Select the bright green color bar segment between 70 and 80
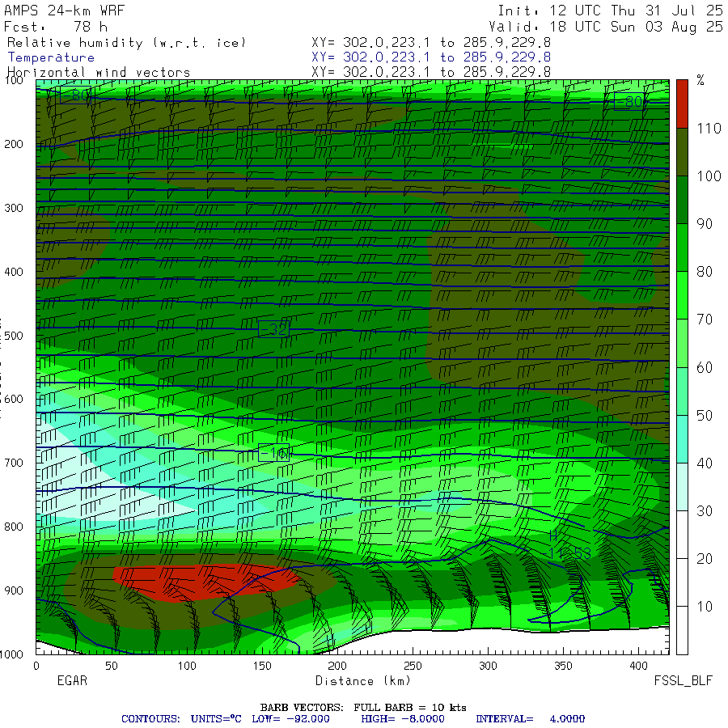728x728 pixels. pos(682,296)
